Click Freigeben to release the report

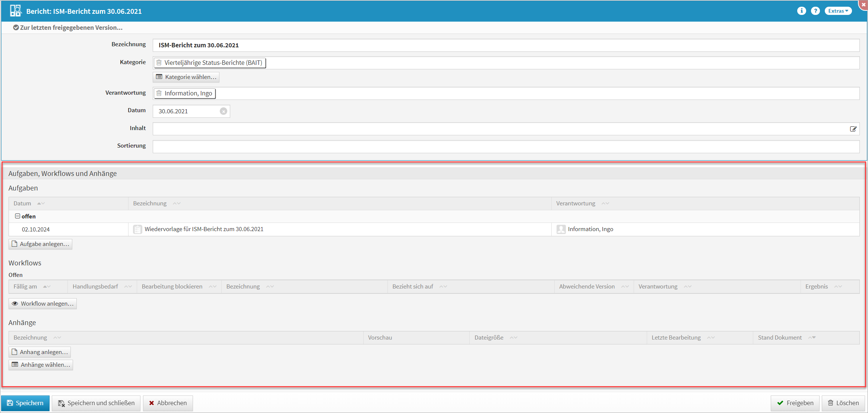click(795, 403)
